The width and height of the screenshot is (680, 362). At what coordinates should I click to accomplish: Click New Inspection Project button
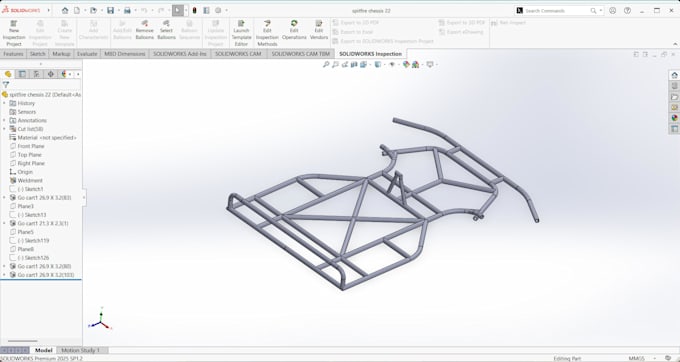click(14, 33)
